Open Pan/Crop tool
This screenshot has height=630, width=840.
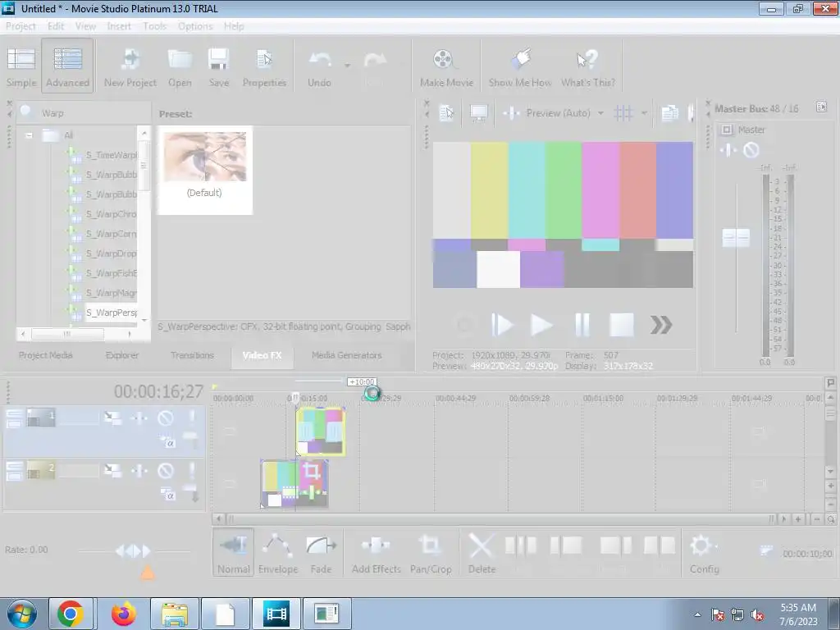(x=431, y=553)
